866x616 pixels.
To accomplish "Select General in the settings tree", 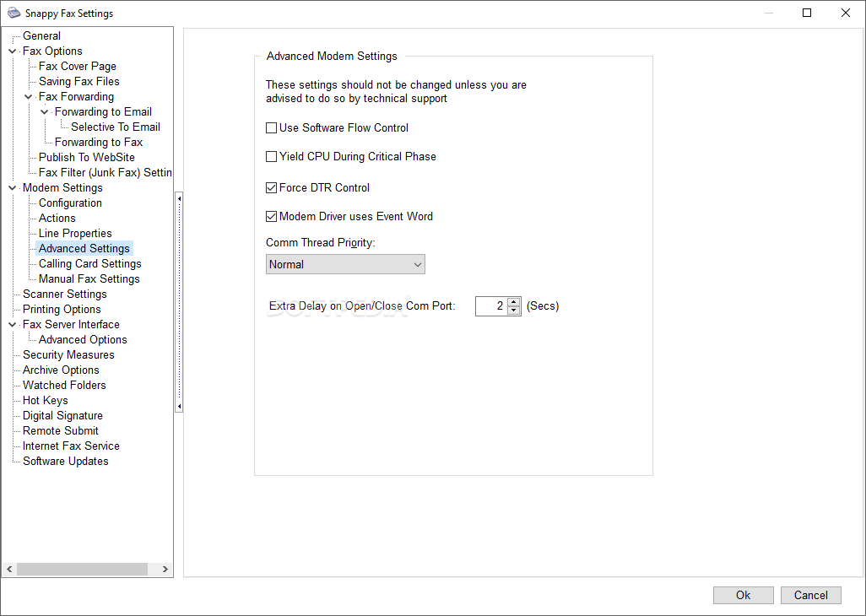I will 41,36.
